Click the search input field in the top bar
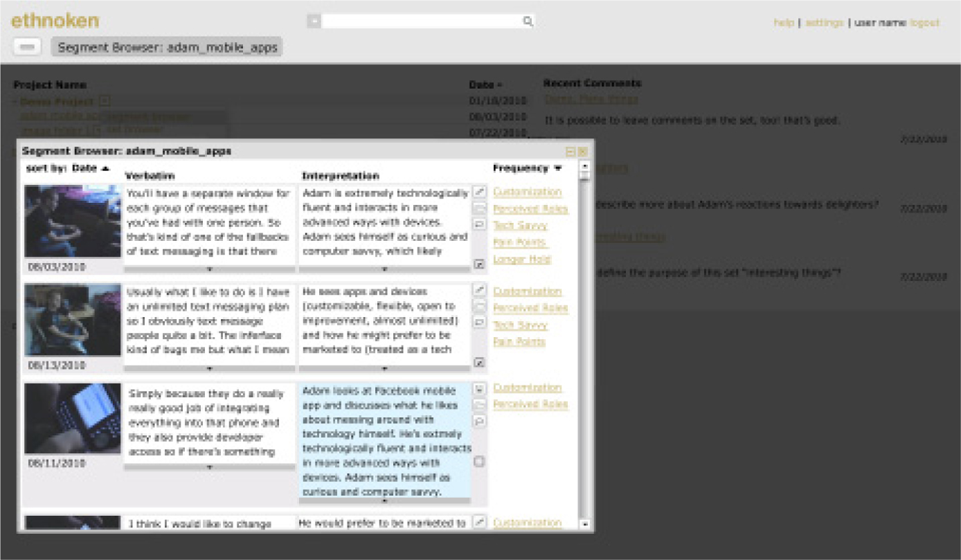This screenshot has width=961, height=560. click(x=422, y=21)
